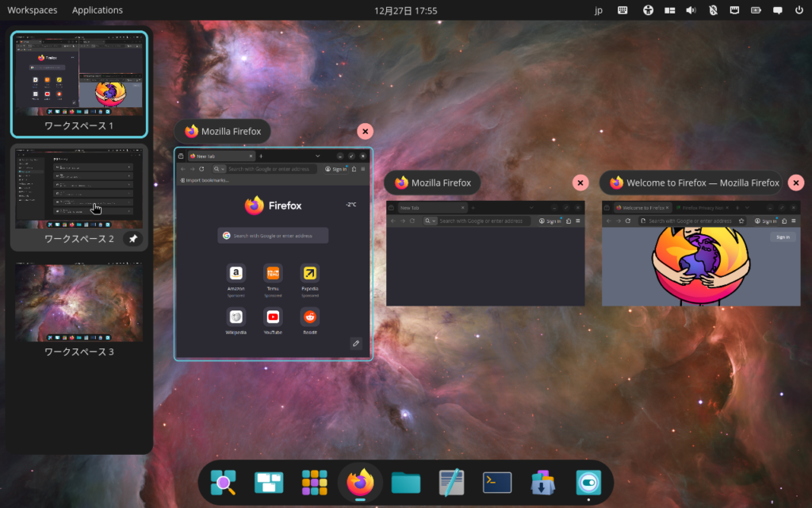Open the volume applet in top panel

click(691, 10)
